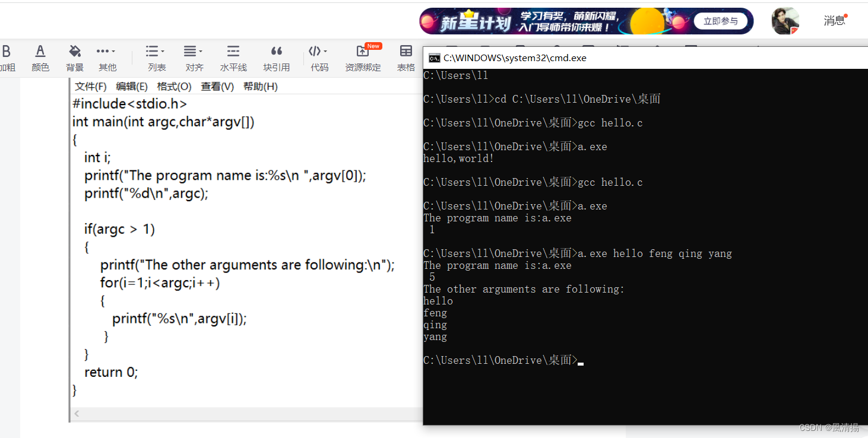Click the line printf("%d\n",argc);
Screen dimensions: 868x438
click(146, 193)
